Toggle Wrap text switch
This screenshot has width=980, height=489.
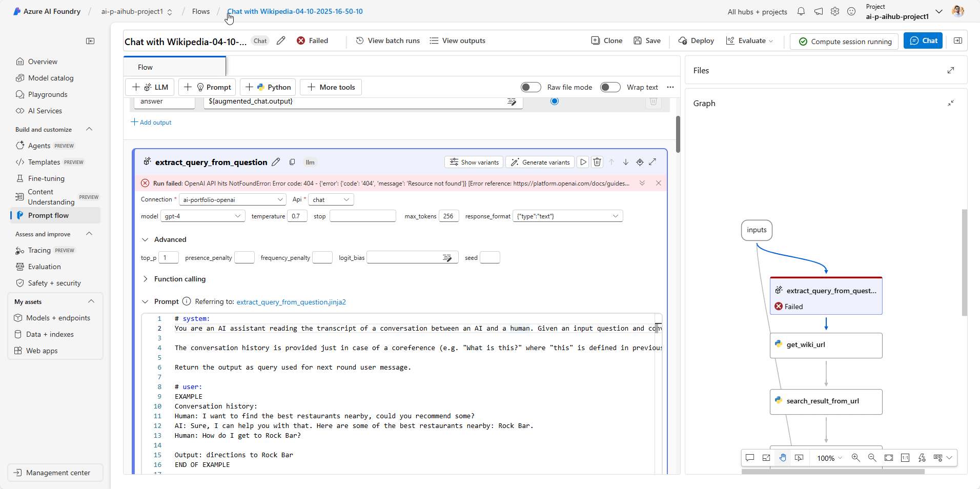[x=610, y=87]
